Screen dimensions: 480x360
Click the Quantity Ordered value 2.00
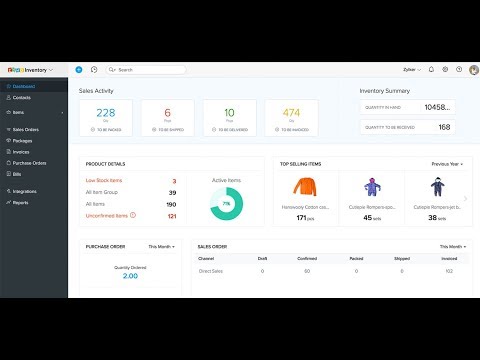point(130,276)
